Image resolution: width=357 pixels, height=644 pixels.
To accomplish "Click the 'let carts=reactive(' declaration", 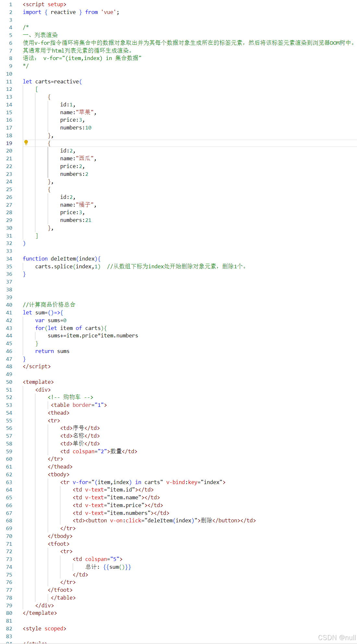I will (52, 81).
